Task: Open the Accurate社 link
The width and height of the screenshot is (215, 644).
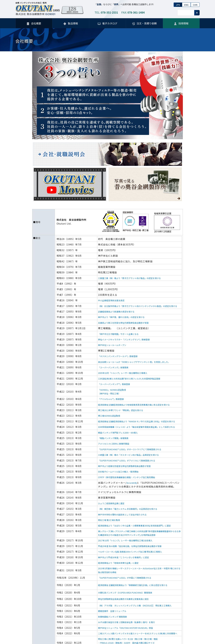Action: tap(132, 483)
